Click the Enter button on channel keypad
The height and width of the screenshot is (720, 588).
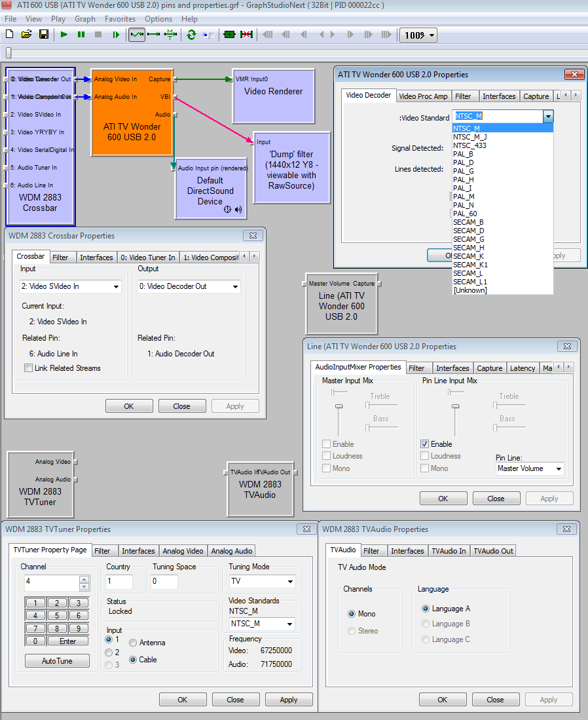coord(68,641)
